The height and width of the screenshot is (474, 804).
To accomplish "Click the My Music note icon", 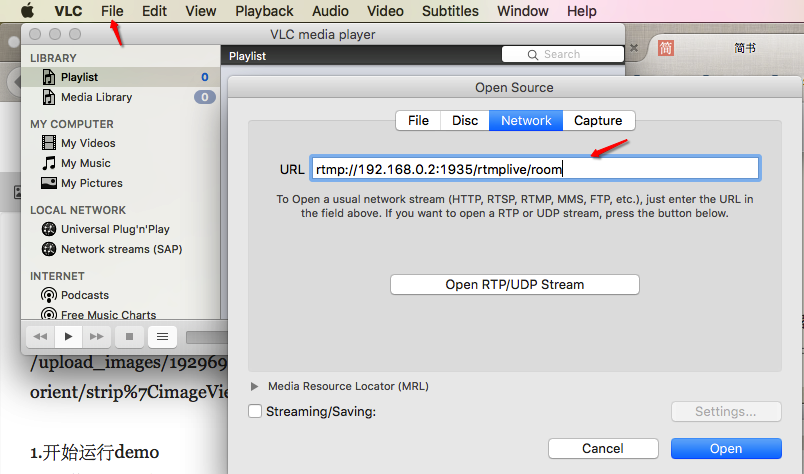I will [49, 163].
